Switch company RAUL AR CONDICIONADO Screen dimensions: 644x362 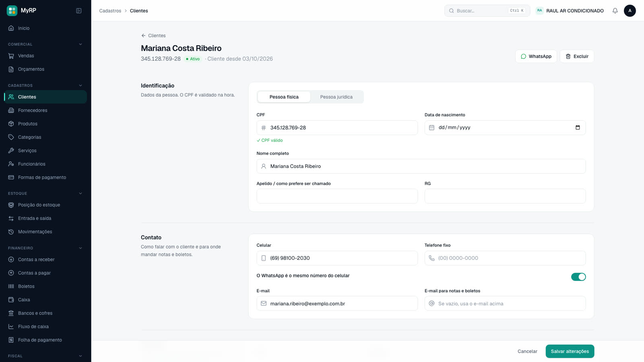pyautogui.click(x=570, y=11)
